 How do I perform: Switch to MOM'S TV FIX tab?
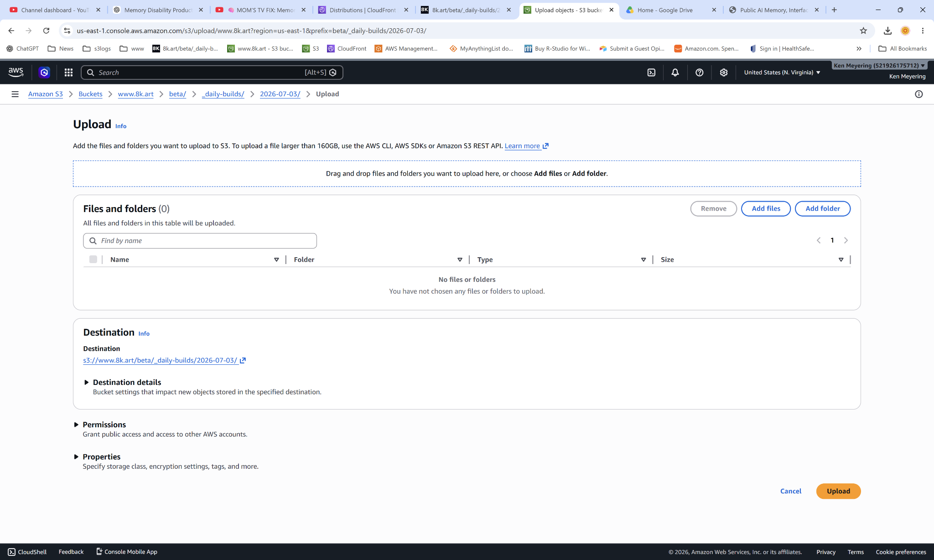tap(260, 10)
